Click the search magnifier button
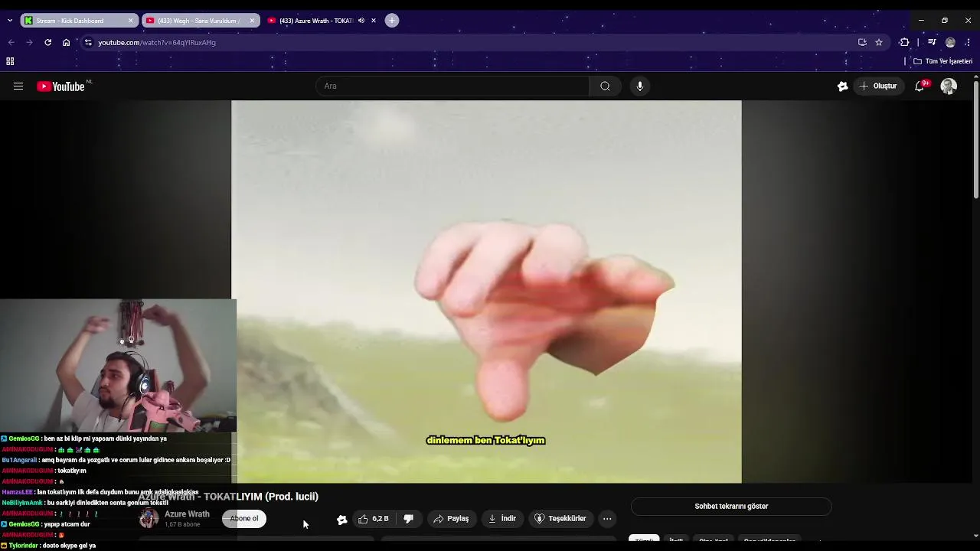 (605, 86)
